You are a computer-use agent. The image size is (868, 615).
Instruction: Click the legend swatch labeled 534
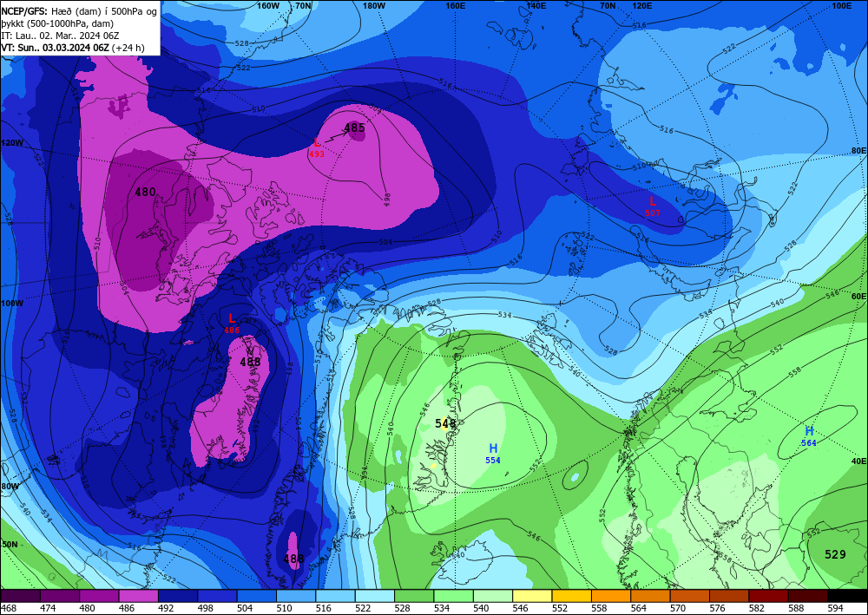pyautogui.click(x=454, y=596)
